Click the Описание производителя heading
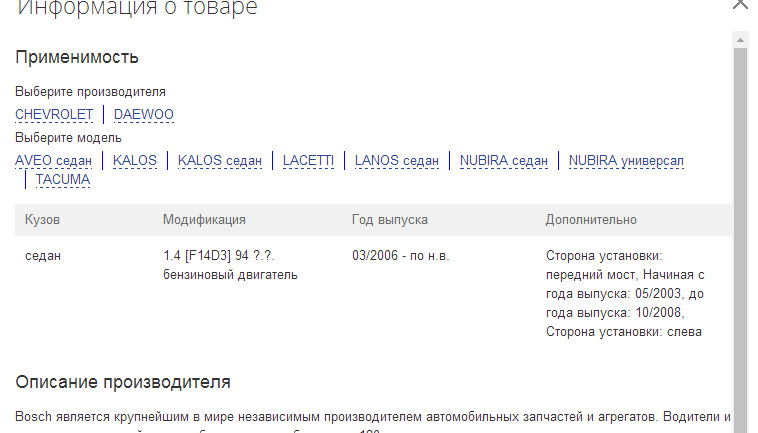The image size is (758, 433). point(123,382)
